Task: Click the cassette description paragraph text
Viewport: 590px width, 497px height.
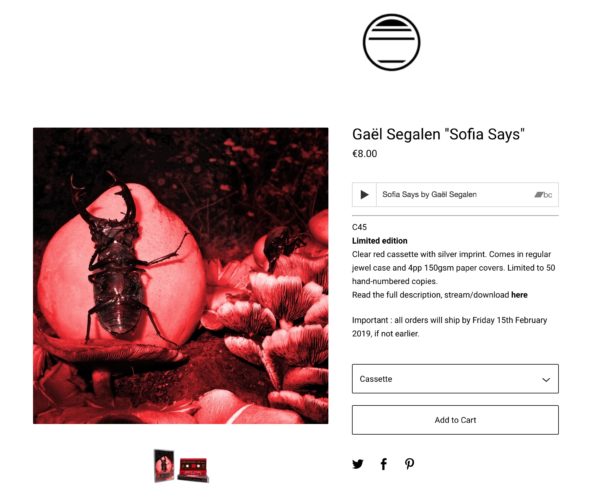Action: point(454,268)
